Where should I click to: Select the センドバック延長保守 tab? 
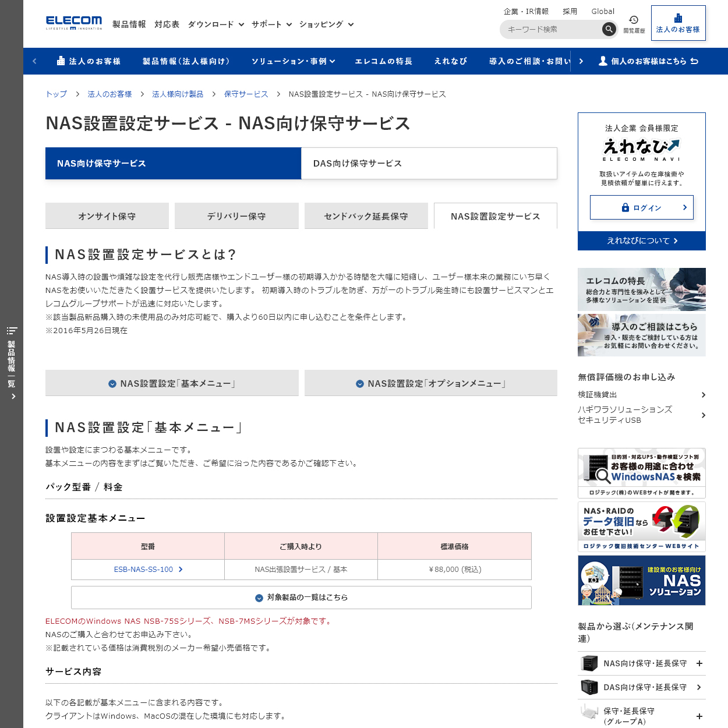366,216
